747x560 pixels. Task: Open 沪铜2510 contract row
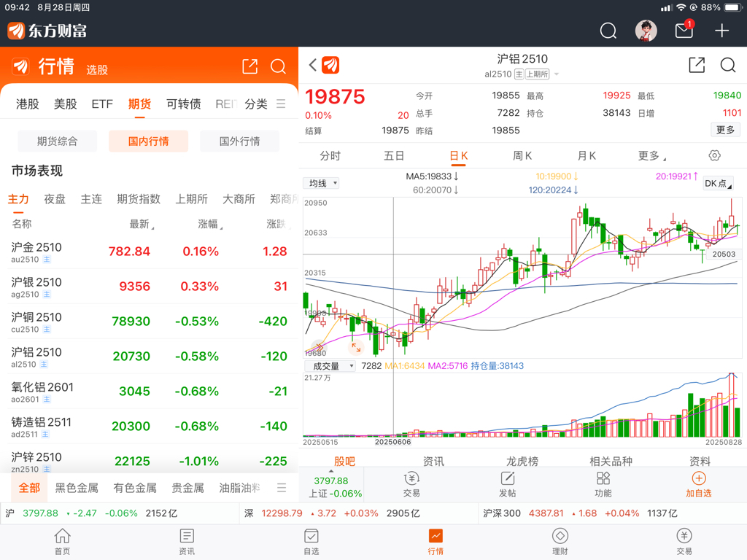(x=150, y=322)
